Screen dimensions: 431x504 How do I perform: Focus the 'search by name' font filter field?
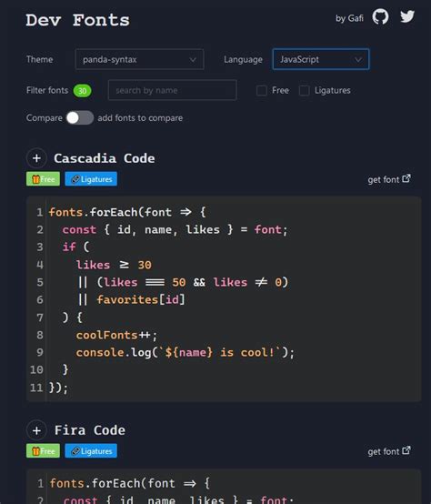173,90
